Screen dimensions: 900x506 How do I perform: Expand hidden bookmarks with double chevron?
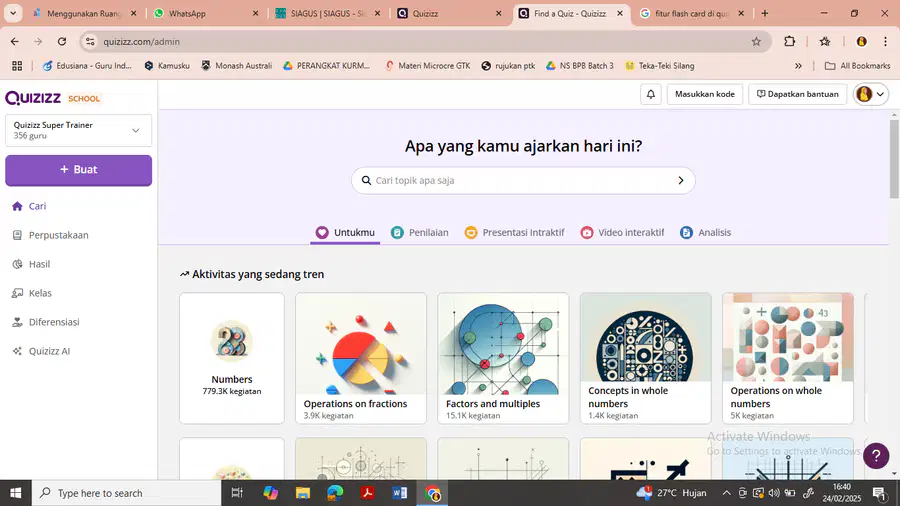[x=798, y=66]
